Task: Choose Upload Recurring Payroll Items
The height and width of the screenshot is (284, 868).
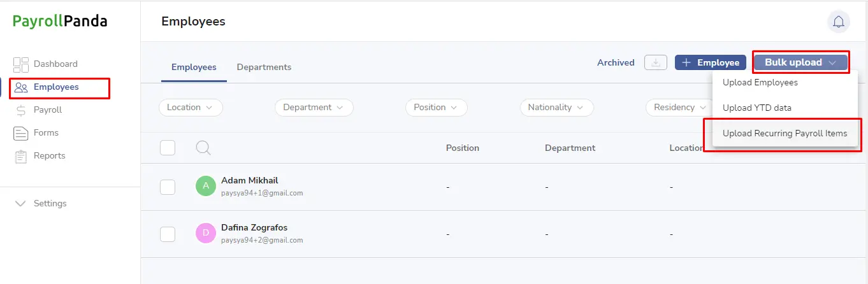Action: tap(785, 134)
